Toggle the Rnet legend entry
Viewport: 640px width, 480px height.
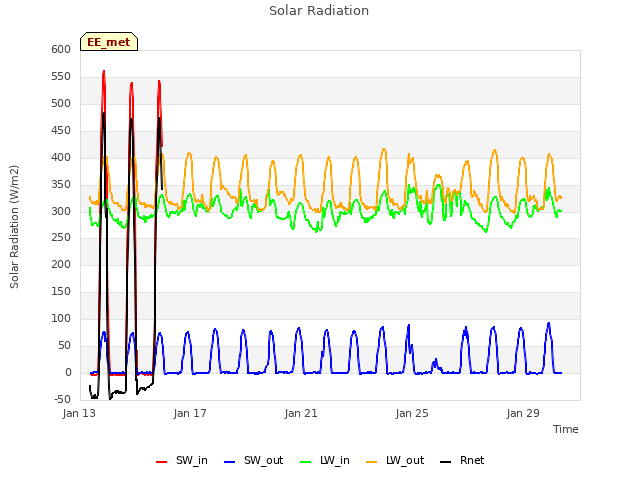(x=462, y=460)
